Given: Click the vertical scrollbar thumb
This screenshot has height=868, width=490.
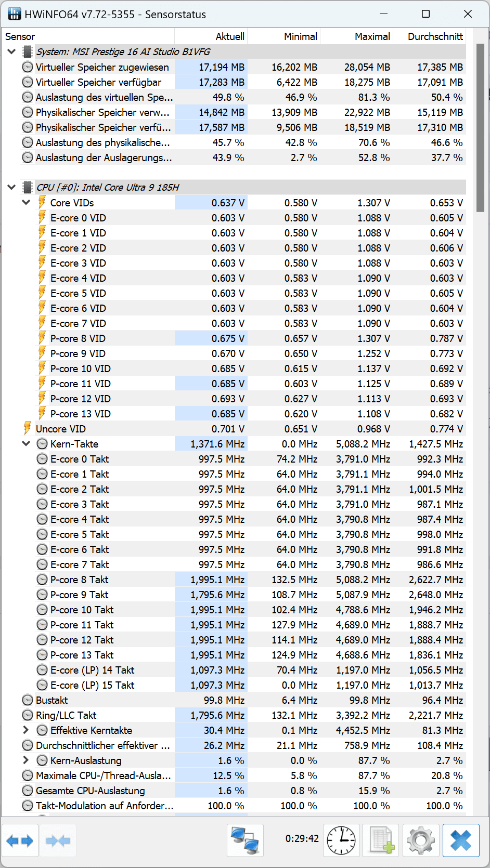Looking at the screenshot, I should (480, 127).
